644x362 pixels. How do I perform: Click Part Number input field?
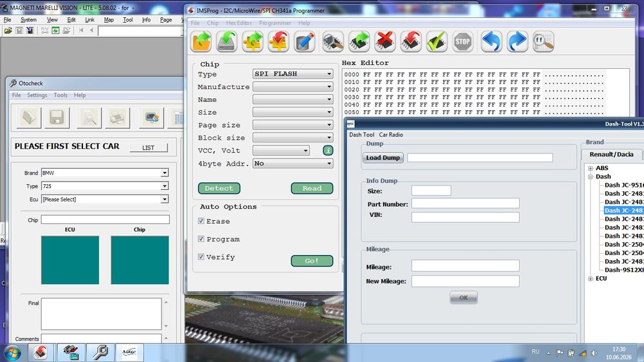click(466, 204)
